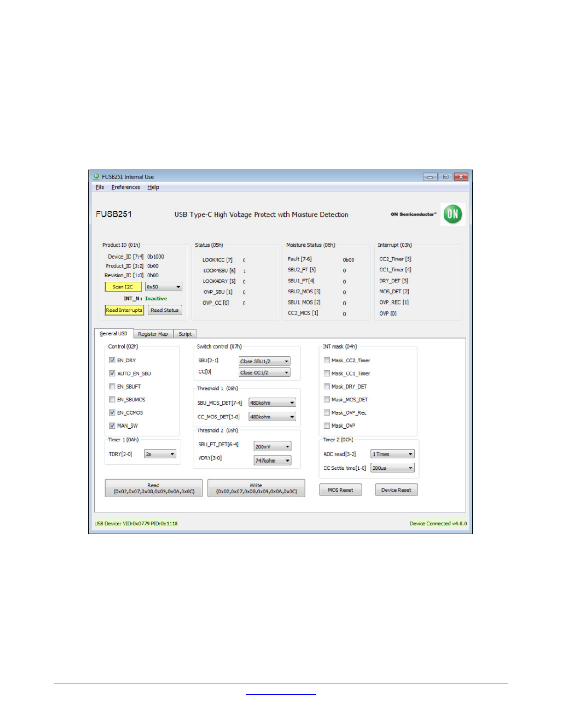563x728 pixels.
Task: Expand the SBU_FT_DET 200mV dropdown
Action: [x=273, y=446]
